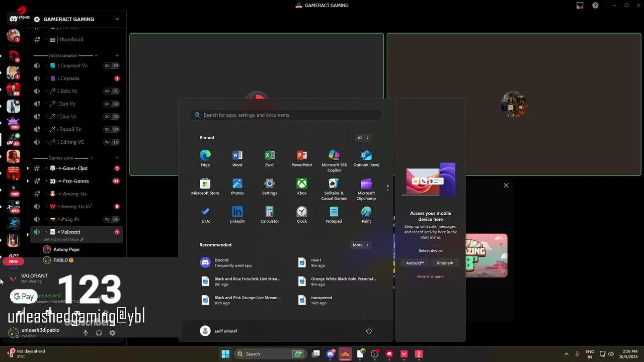Open recommended file 'transperent'
The width and height of the screenshot is (644, 362).
click(x=338, y=300)
